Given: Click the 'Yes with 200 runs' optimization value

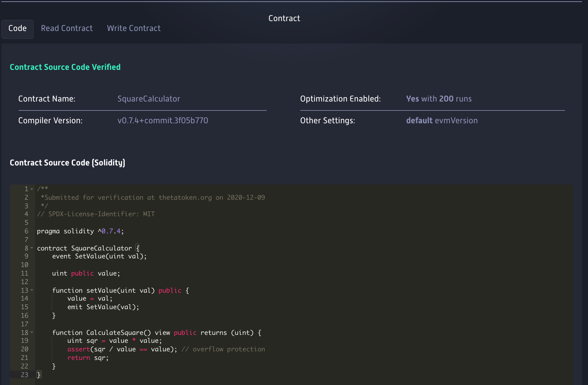Looking at the screenshot, I should 439,99.
